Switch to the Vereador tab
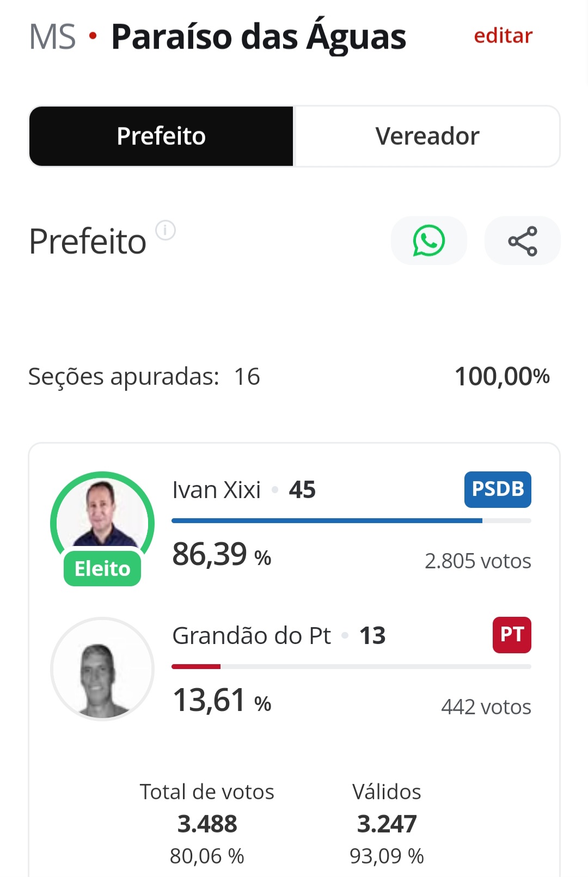 [x=427, y=136]
